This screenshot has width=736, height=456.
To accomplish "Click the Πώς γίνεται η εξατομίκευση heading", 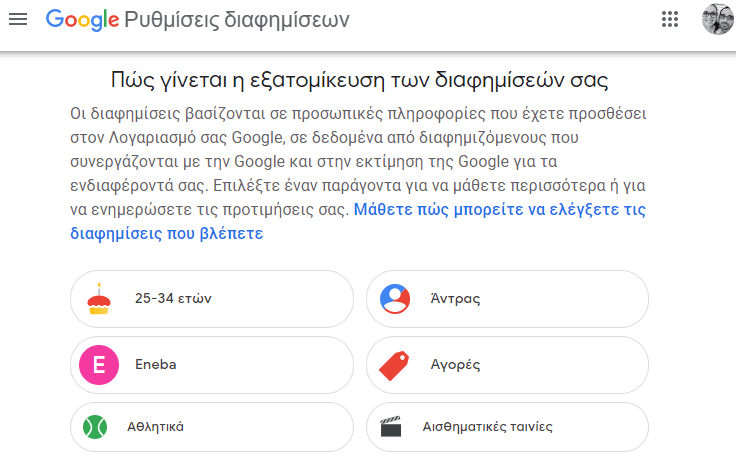I will coord(360,80).
